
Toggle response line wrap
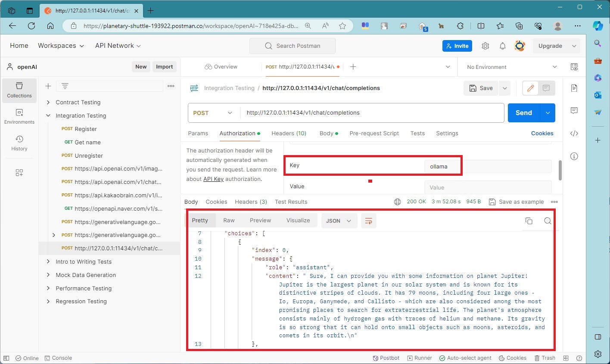[368, 221]
